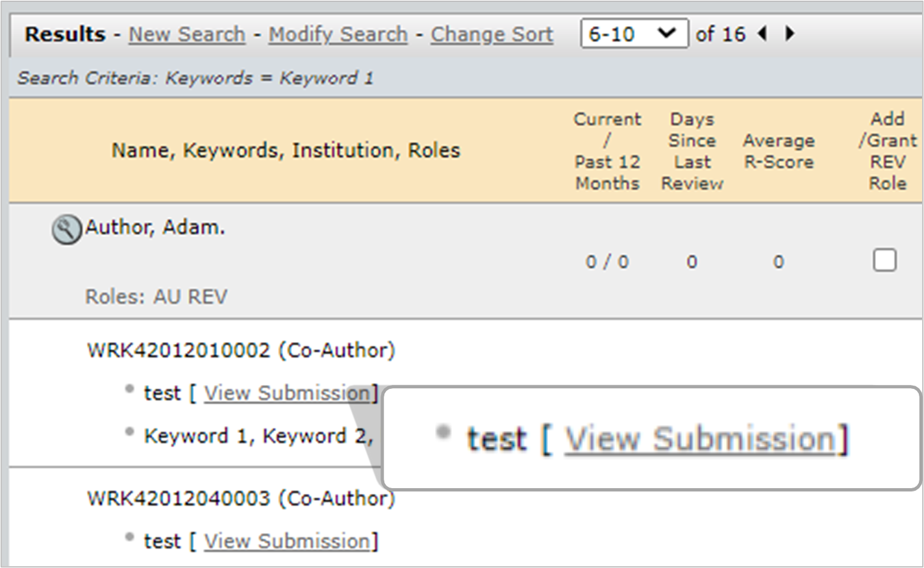This screenshot has height=568, width=924.
Task: Click the Days Since Last Review header
Action: click(x=692, y=151)
